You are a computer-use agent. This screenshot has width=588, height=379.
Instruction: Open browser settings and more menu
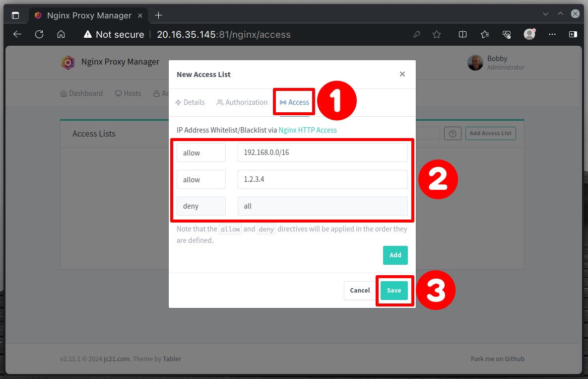tap(552, 34)
